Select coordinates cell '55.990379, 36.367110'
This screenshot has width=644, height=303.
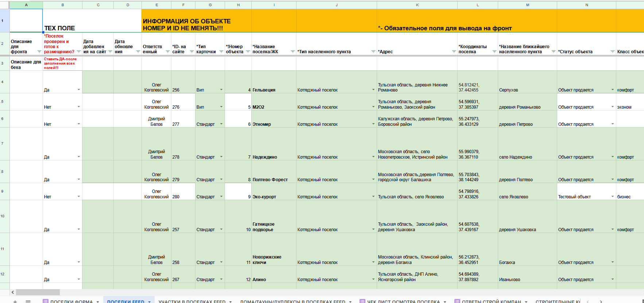click(478, 144)
